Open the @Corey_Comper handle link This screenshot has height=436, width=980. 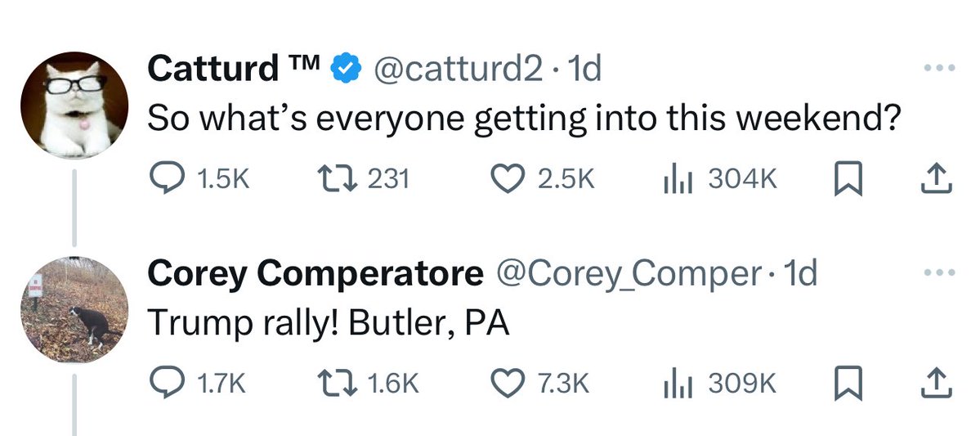tap(627, 274)
